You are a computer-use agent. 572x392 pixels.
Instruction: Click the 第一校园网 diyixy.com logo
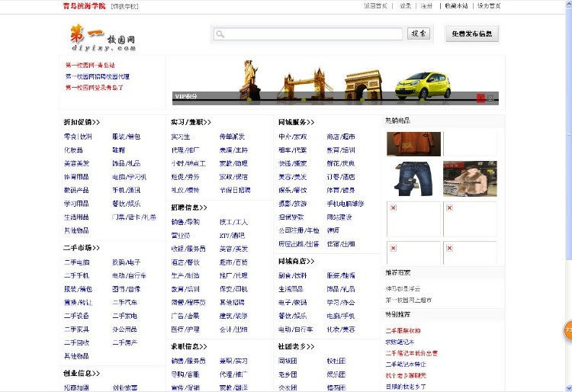pyautogui.click(x=103, y=37)
